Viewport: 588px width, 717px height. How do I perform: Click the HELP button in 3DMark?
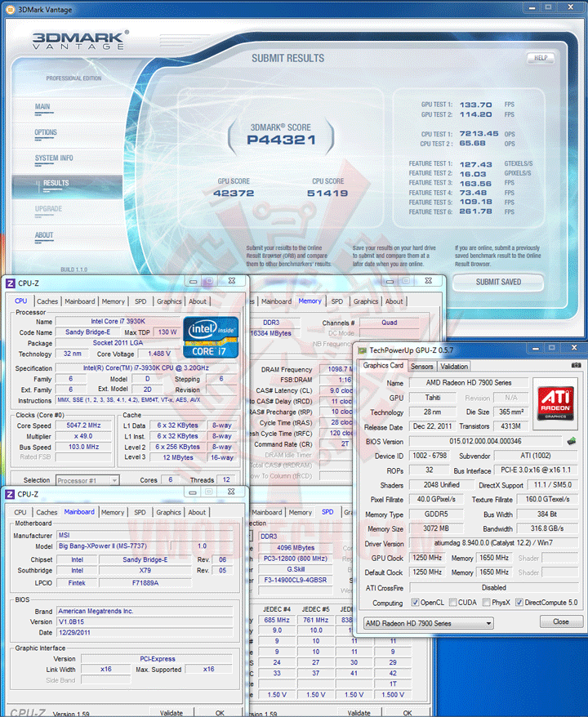click(x=541, y=58)
